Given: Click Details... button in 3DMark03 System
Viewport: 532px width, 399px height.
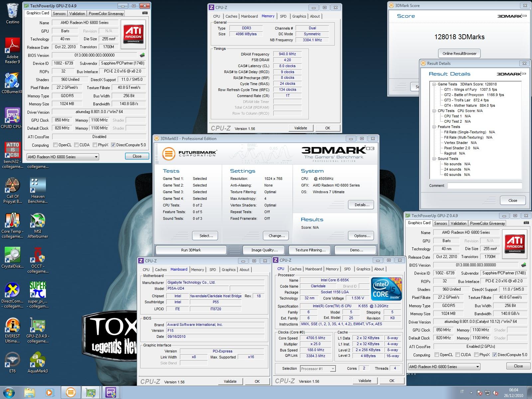Looking at the screenshot, I should pos(361,205).
